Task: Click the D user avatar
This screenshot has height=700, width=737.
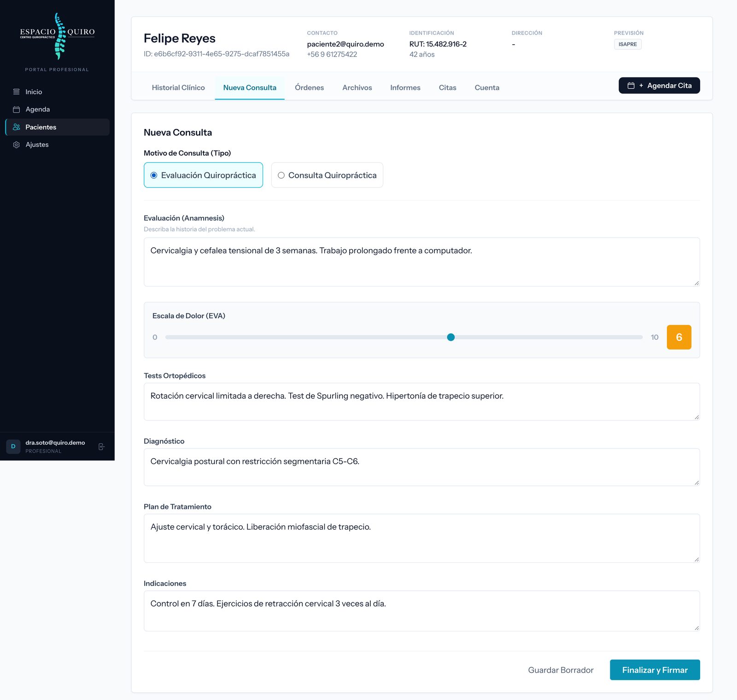Action: coord(13,446)
